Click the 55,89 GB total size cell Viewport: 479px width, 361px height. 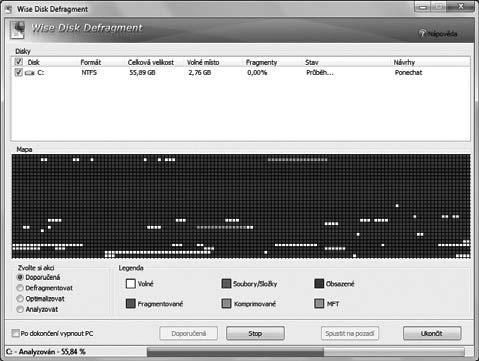click(x=142, y=72)
